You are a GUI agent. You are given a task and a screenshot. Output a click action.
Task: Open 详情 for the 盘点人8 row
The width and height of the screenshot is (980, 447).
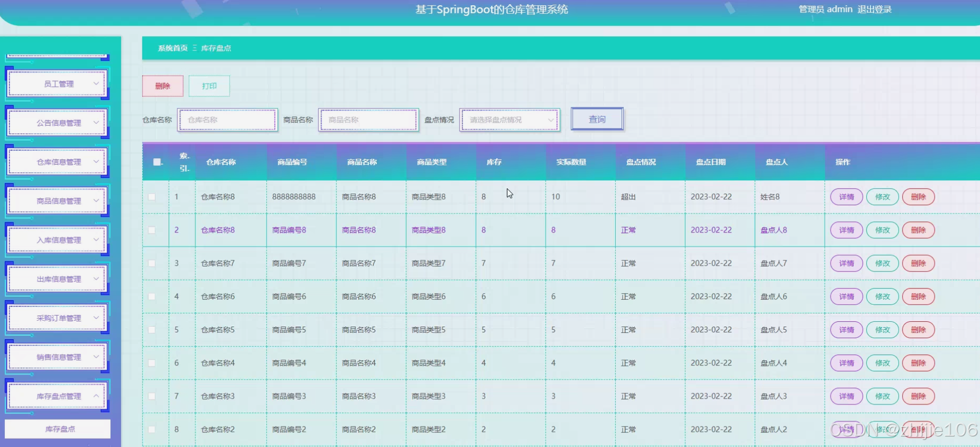coord(846,230)
